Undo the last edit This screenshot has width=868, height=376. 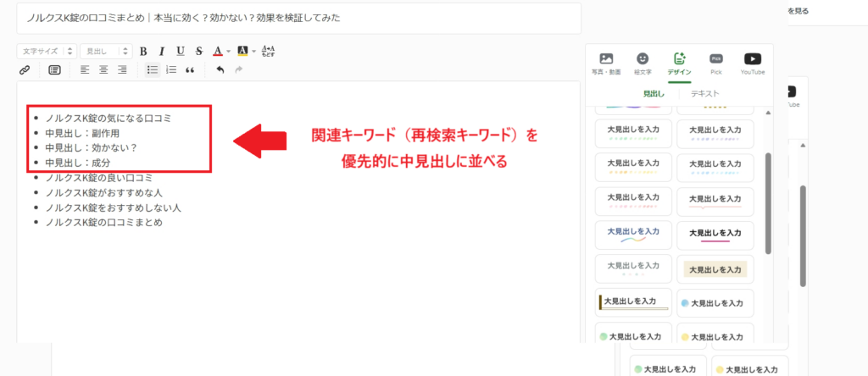click(x=220, y=69)
